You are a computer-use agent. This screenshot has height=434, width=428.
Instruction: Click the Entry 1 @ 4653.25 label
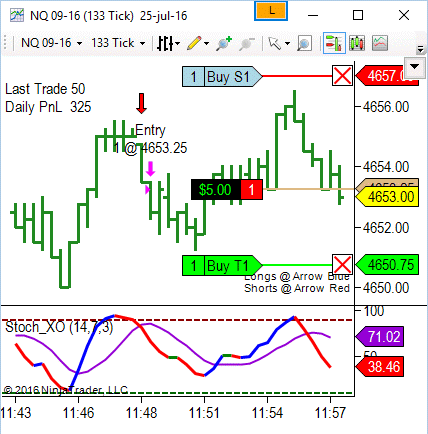point(150,139)
